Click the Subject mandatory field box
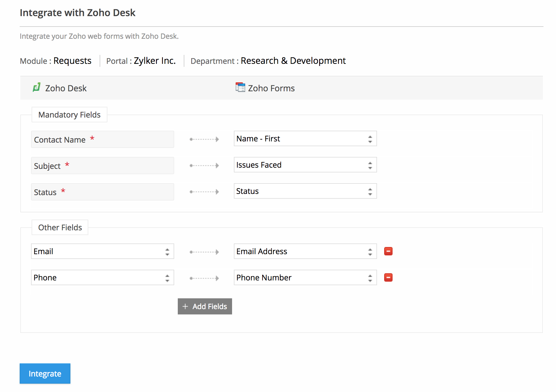Image resolution: width=556 pixels, height=392 pixels. click(102, 166)
